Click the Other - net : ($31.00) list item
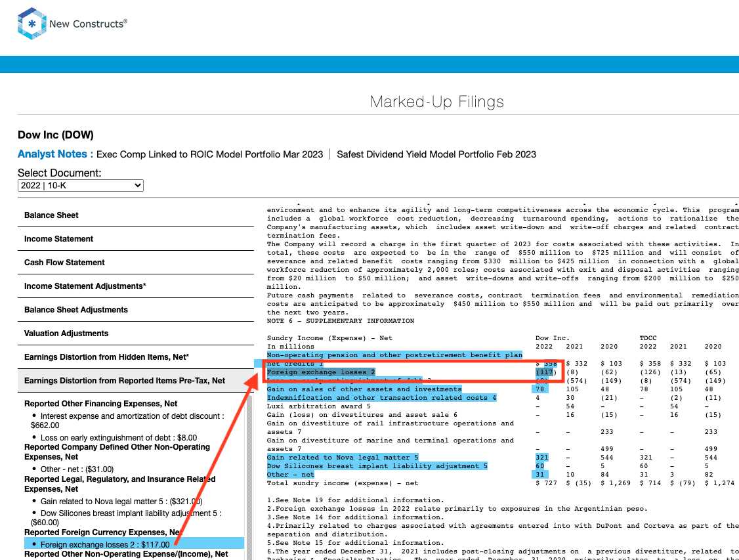 pos(77,469)
